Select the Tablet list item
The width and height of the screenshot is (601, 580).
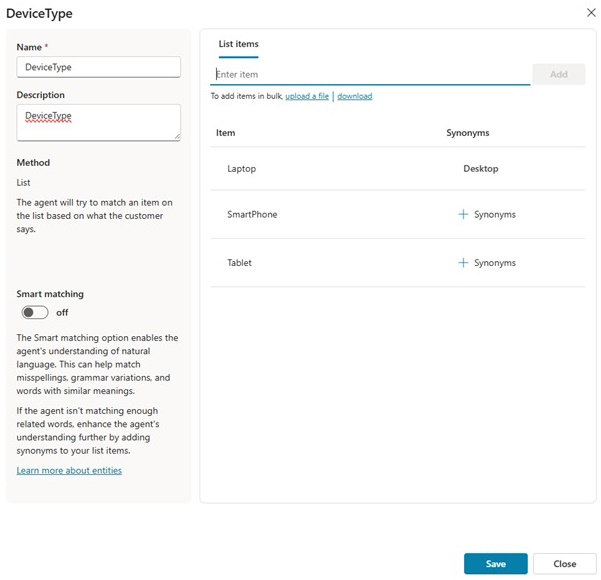[x=240, y=263]
